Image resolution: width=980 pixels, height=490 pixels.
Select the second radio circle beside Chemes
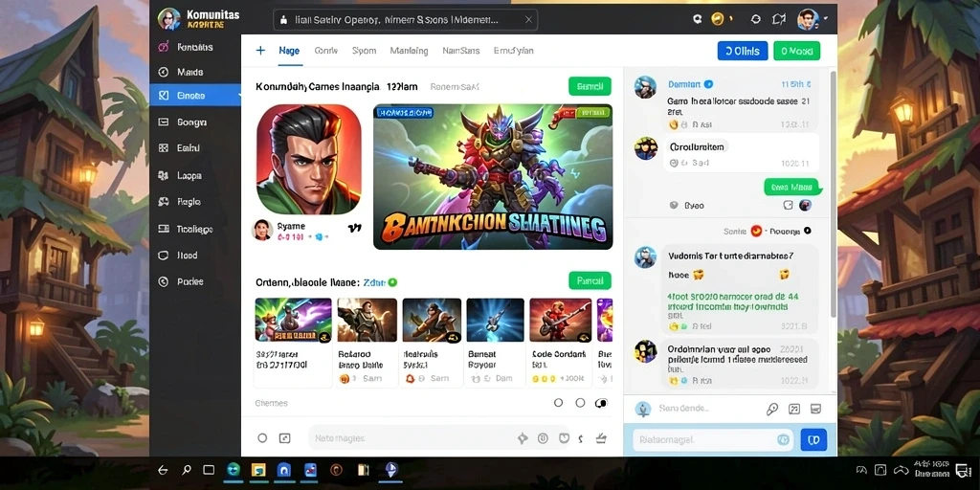coord(580,403)
